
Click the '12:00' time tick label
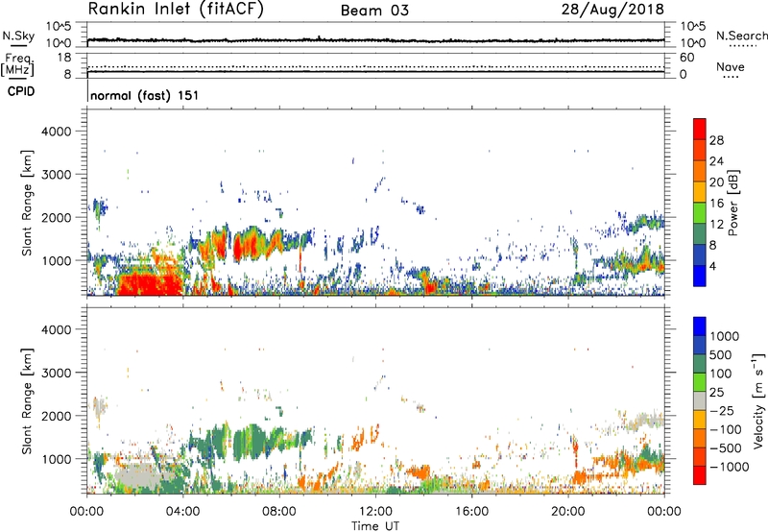coord(375,512)
